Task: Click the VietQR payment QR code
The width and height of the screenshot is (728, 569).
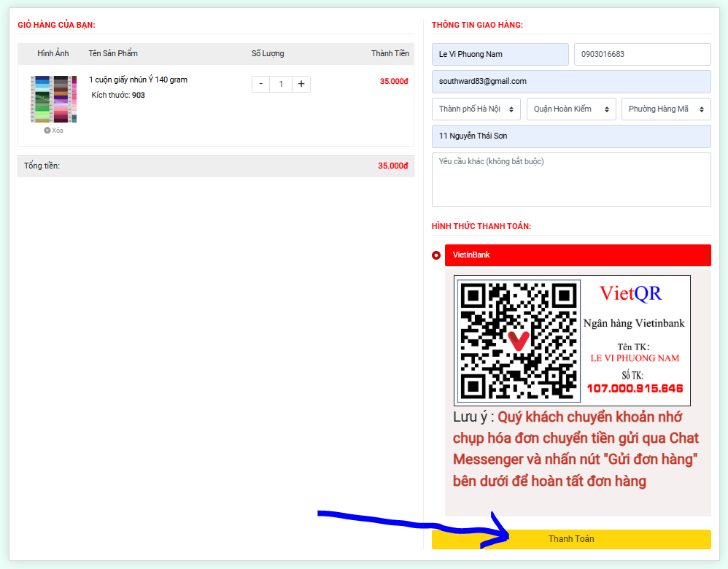Action: (518, 340)
